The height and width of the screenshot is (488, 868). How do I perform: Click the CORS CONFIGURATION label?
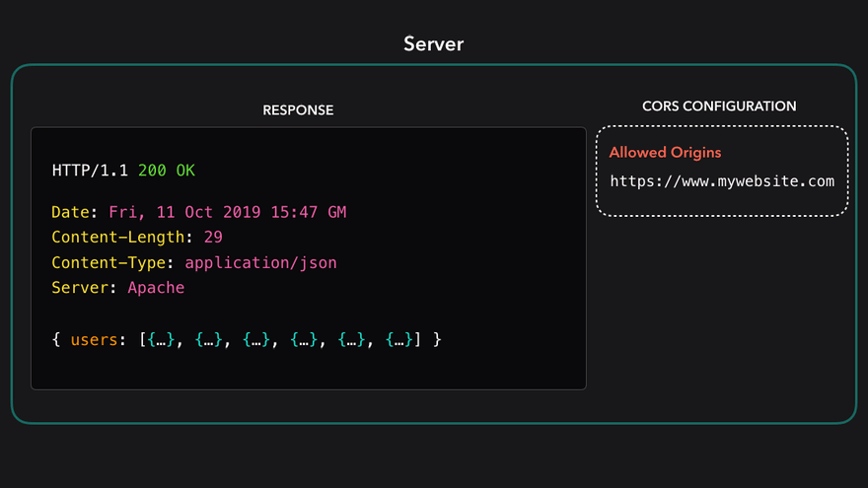point(719,106)
